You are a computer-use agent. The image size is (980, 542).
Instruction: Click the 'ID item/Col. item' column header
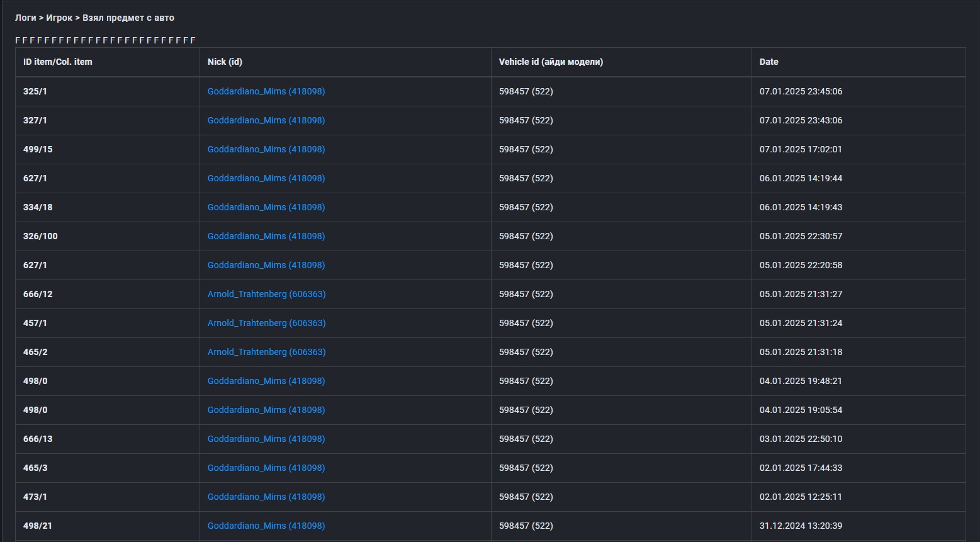[x=57, y=62]
